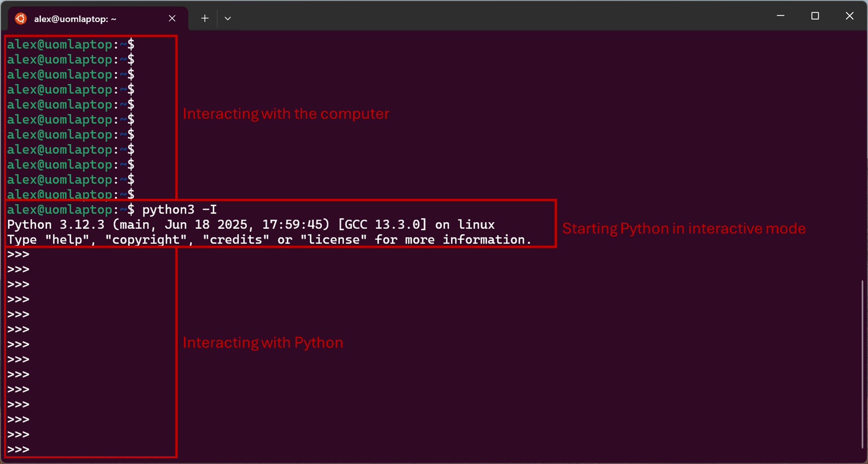Click the topmost alex@uomlaptop shell prompt
Screen dimensions: 868x464
pos(70,44)
